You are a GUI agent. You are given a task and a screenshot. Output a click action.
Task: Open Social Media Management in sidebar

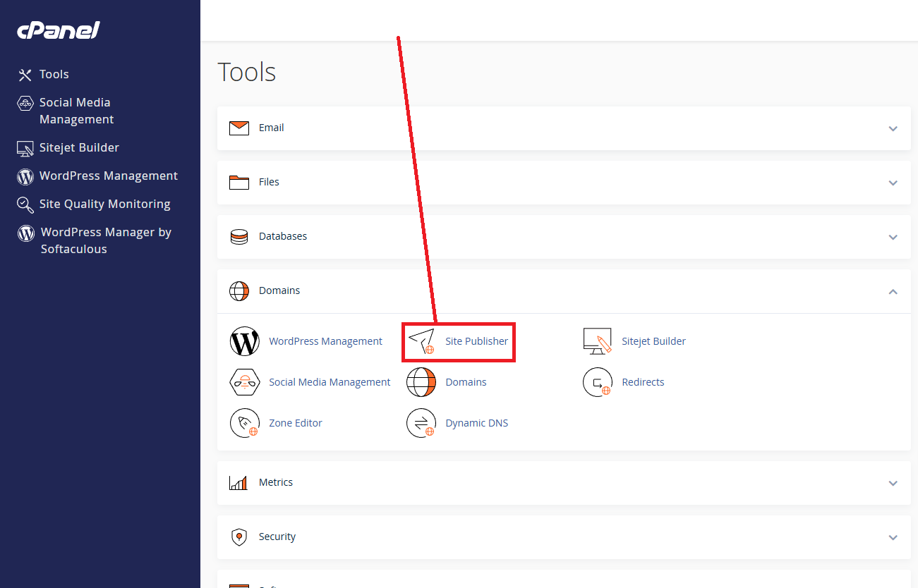click(x=76, y=111)
